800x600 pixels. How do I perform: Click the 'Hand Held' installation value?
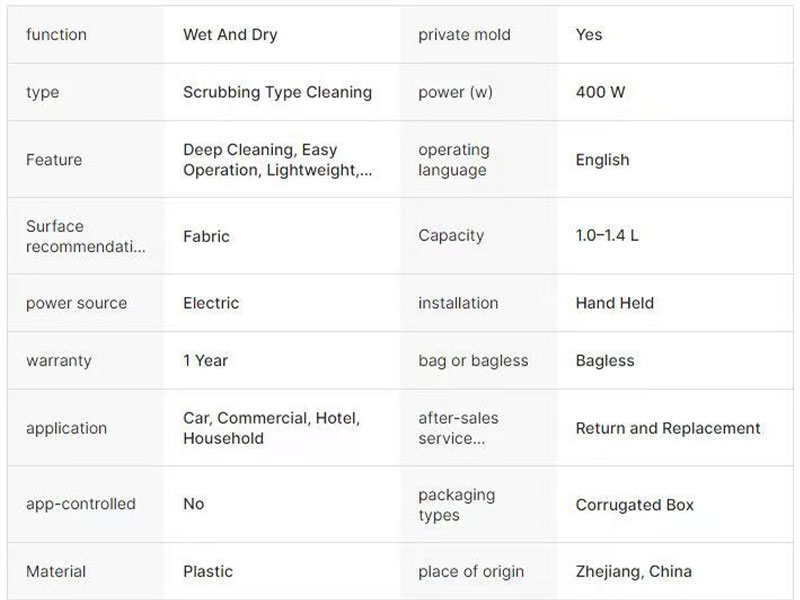614,303
